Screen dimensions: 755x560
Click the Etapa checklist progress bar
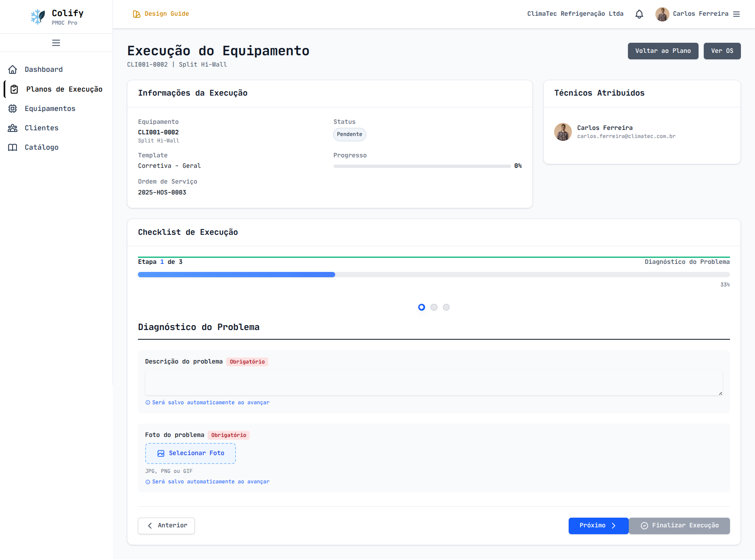pyautogui.click(x=434, y=275)
